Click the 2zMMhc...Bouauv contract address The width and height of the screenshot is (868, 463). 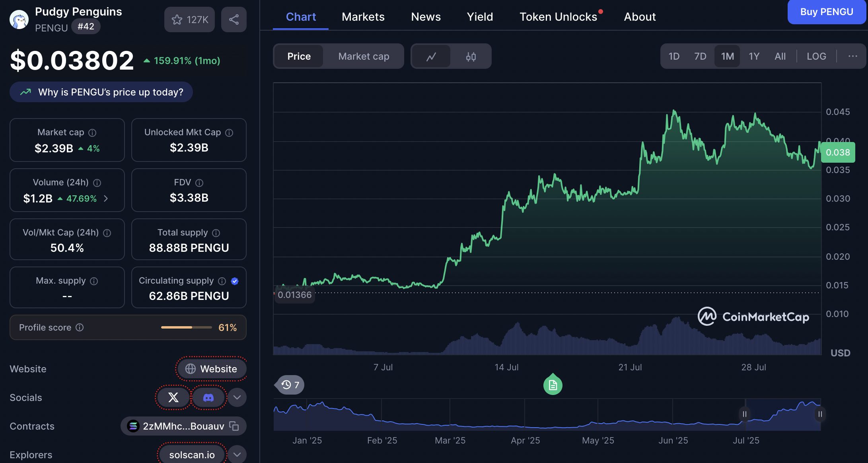[183, 426]
